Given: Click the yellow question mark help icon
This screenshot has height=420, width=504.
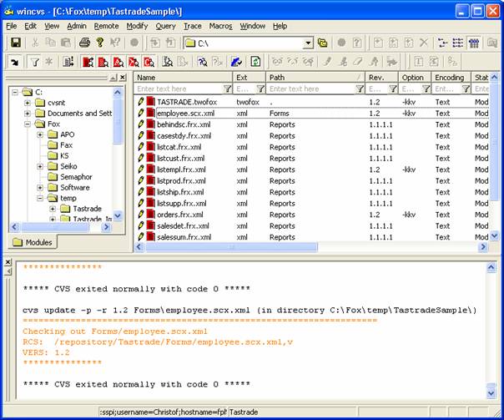Looking at the screenshot, I should click(100, 43).
